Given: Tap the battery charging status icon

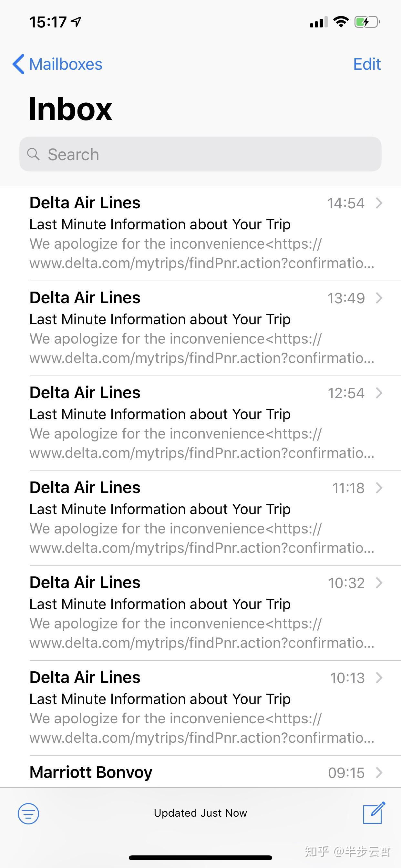Looking at the screenshot, I should coord(367,22).
